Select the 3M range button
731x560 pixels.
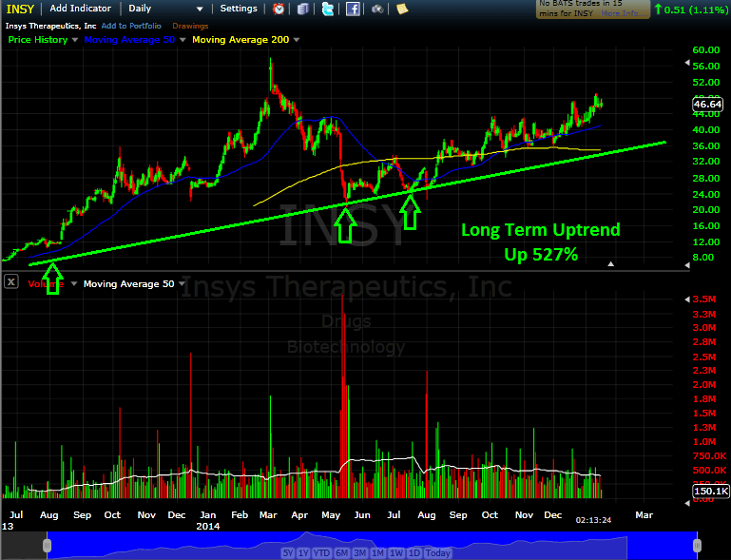coord(360,553)
